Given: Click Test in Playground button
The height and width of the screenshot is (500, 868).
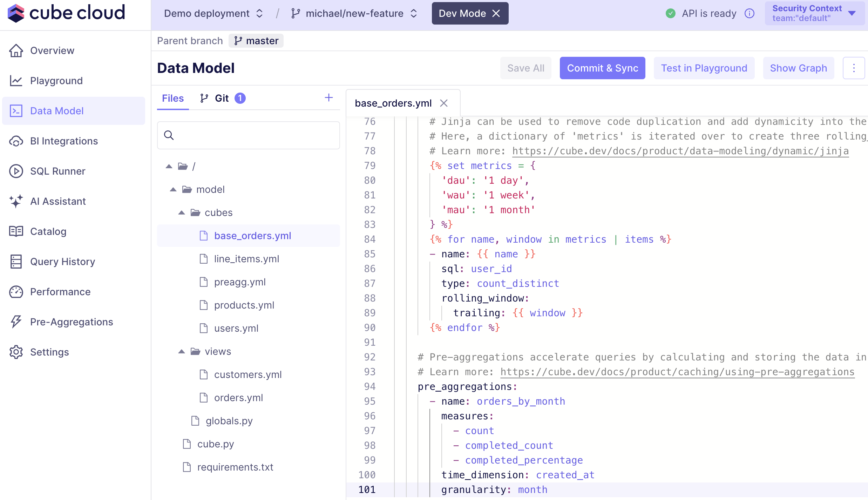Looking at the screenshot, I should (704, 68).
